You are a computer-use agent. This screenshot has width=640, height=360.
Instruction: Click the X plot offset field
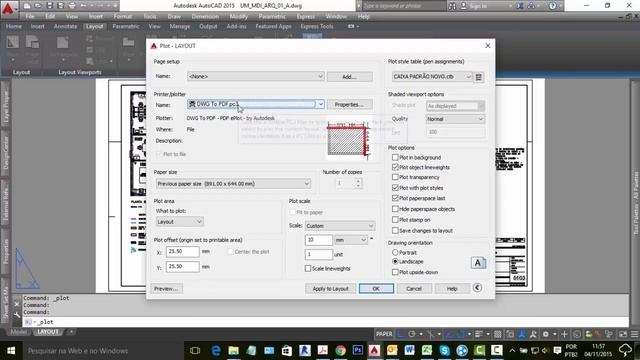pyautogui.click(x=182, y=252)
